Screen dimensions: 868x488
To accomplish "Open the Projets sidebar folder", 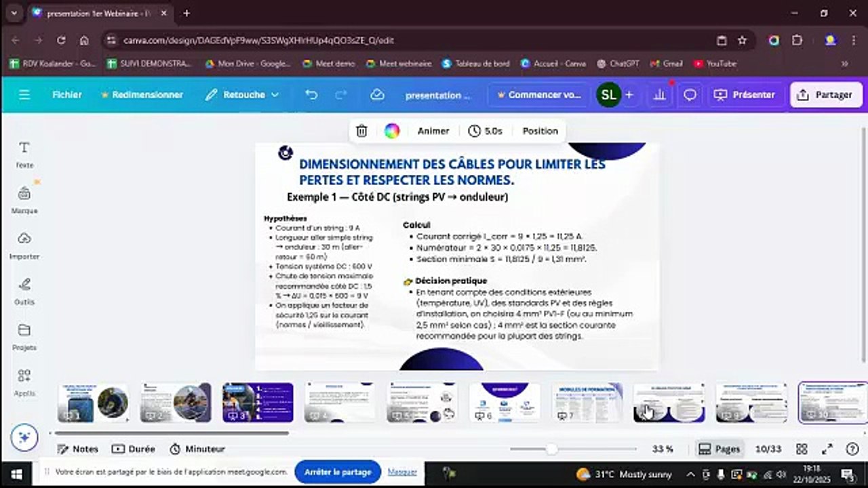I will point(24,336).
